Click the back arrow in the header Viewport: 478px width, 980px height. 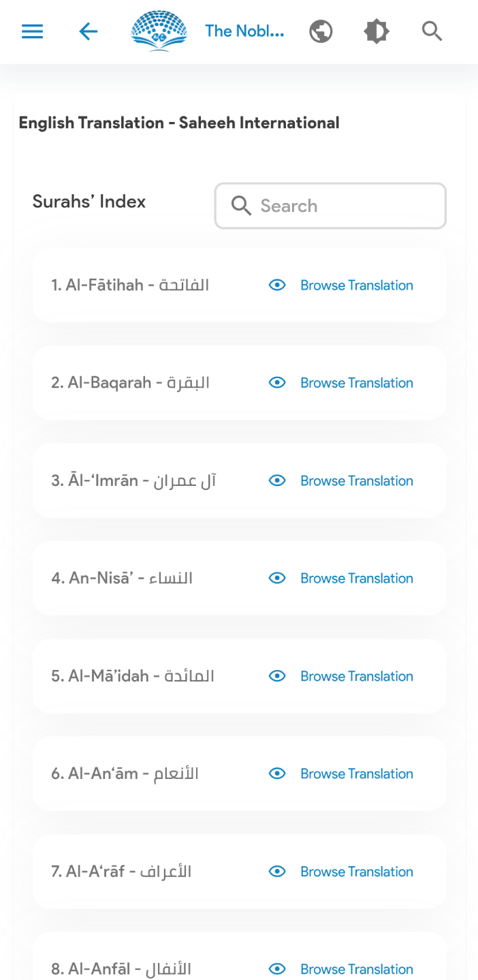[88, 31]
